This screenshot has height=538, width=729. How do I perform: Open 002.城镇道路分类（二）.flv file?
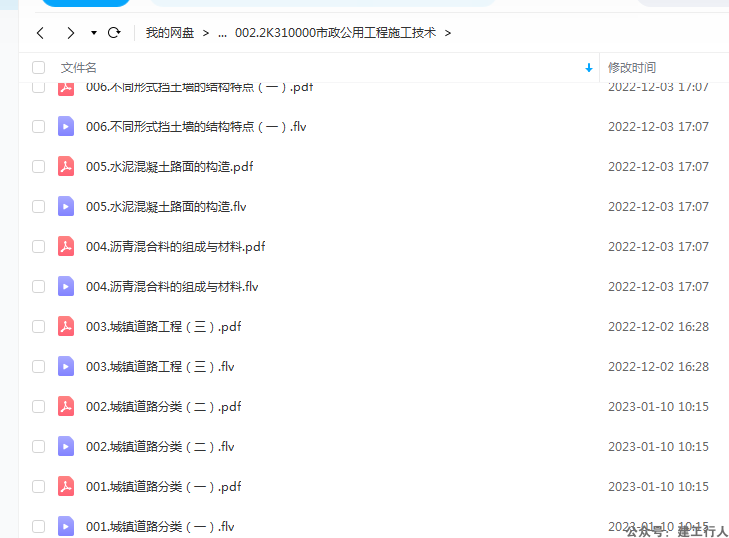(160, 446)
